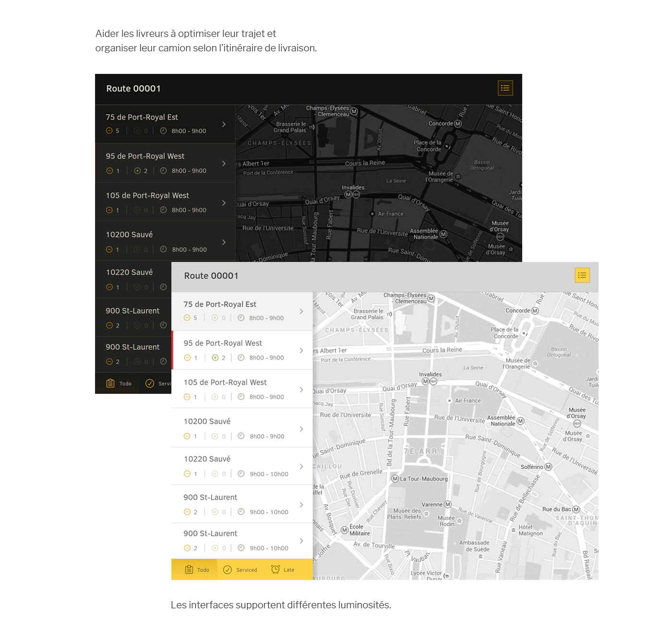Expand 105 de Port-Royal West chevron in light window
This screenshot has height=627, width=672.
[301, 390]
